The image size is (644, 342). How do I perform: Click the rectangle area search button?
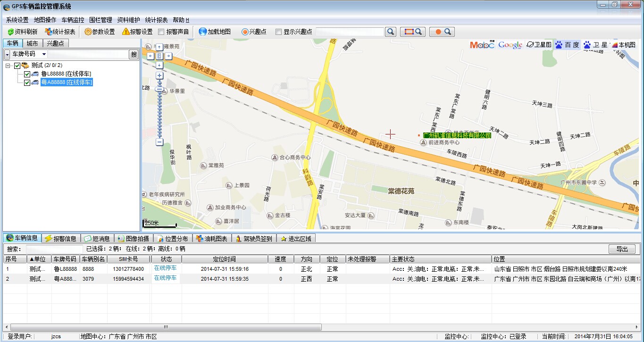click(413, 32)
